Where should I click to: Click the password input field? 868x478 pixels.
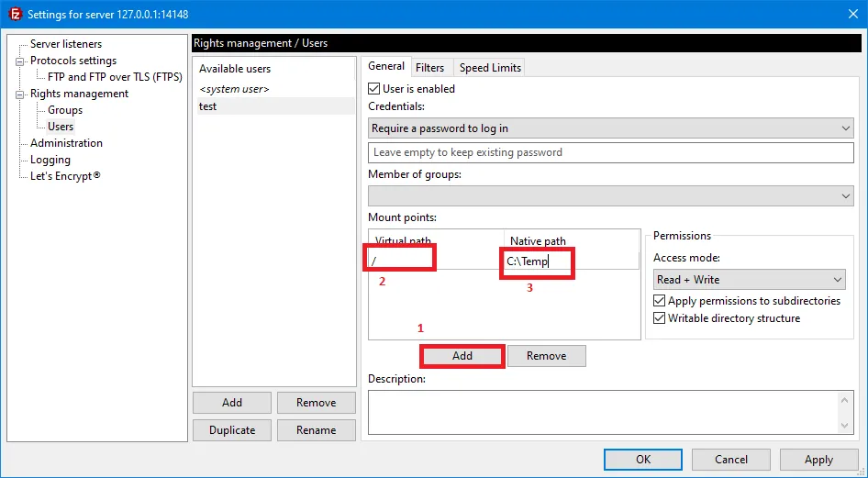pos(610,152)
